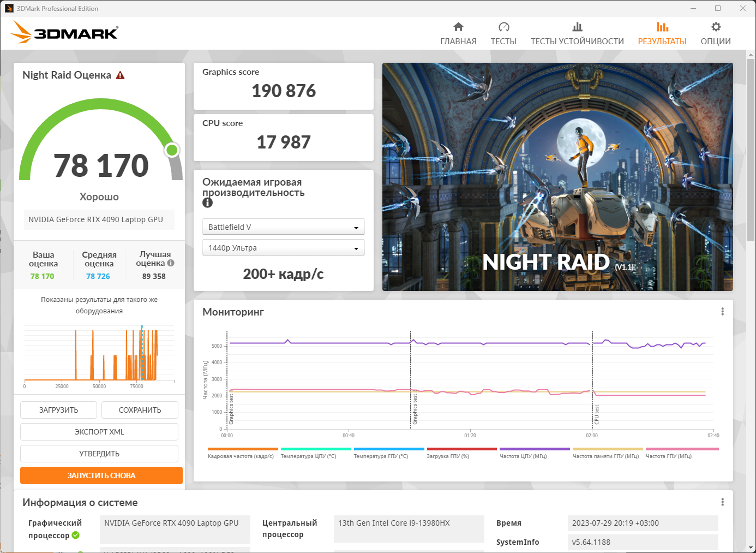Click green check icon beside Графический процессор
The width and height of the screenshot is (756, 553).
[76, 535]
